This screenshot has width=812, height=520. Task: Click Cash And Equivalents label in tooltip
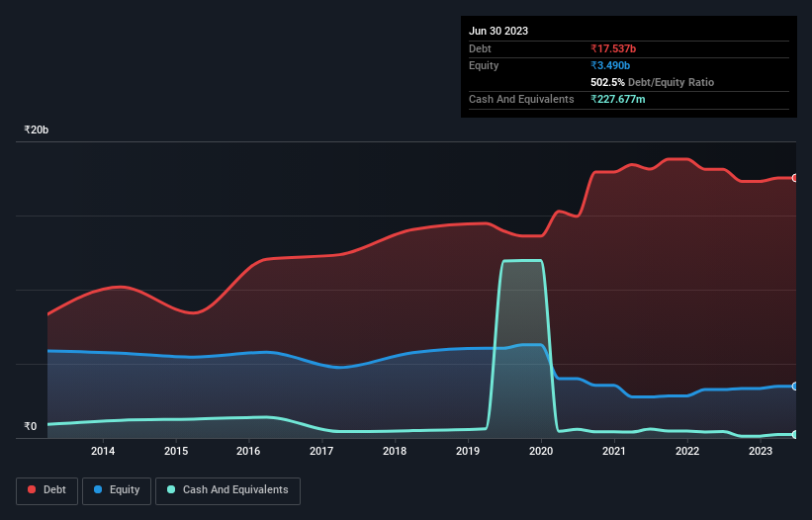(521, 99)
